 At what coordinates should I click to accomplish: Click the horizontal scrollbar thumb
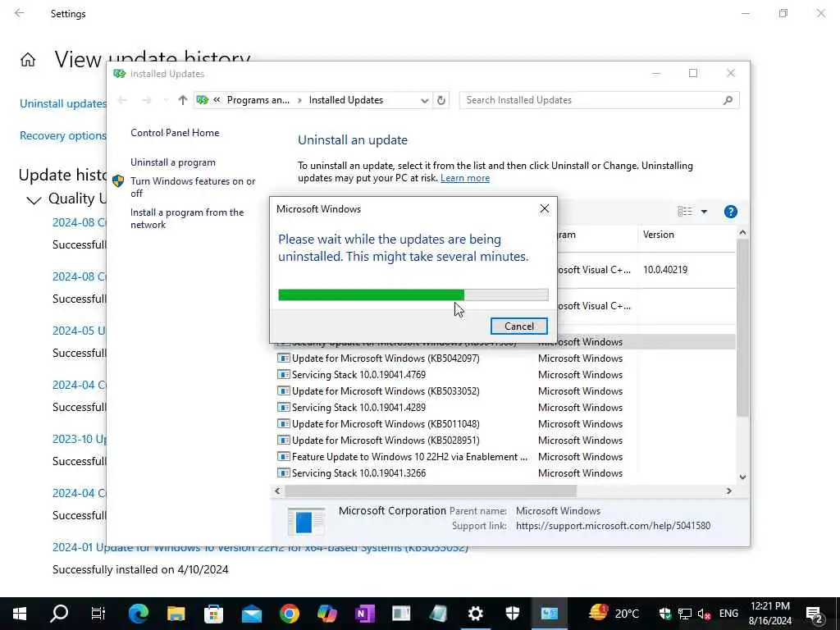coord(430,491)
